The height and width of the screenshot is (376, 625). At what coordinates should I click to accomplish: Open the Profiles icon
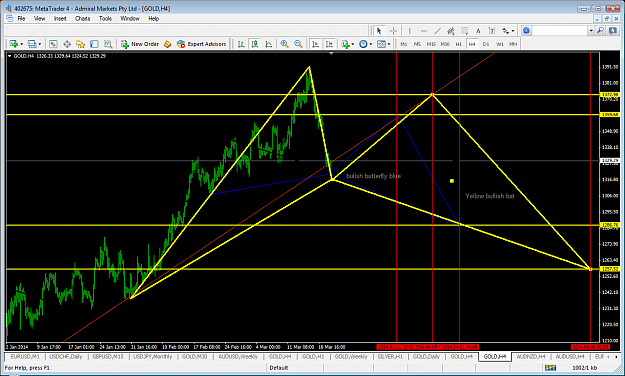(x=32, y=44)
